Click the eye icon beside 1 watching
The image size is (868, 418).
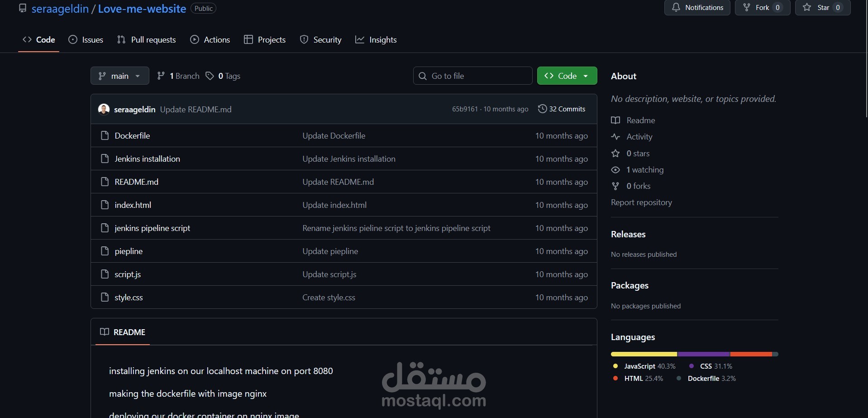click(x=615, y=170)
